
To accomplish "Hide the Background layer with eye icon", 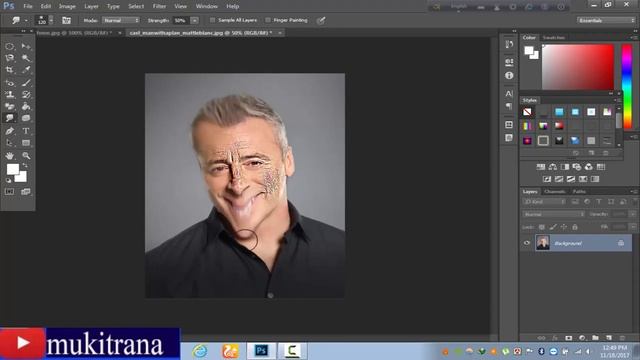I will click(x=527, y=243).
